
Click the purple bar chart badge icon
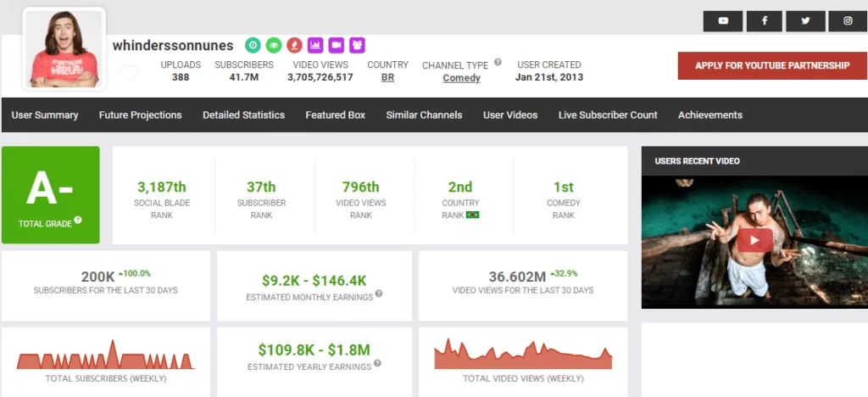[314, 45]
